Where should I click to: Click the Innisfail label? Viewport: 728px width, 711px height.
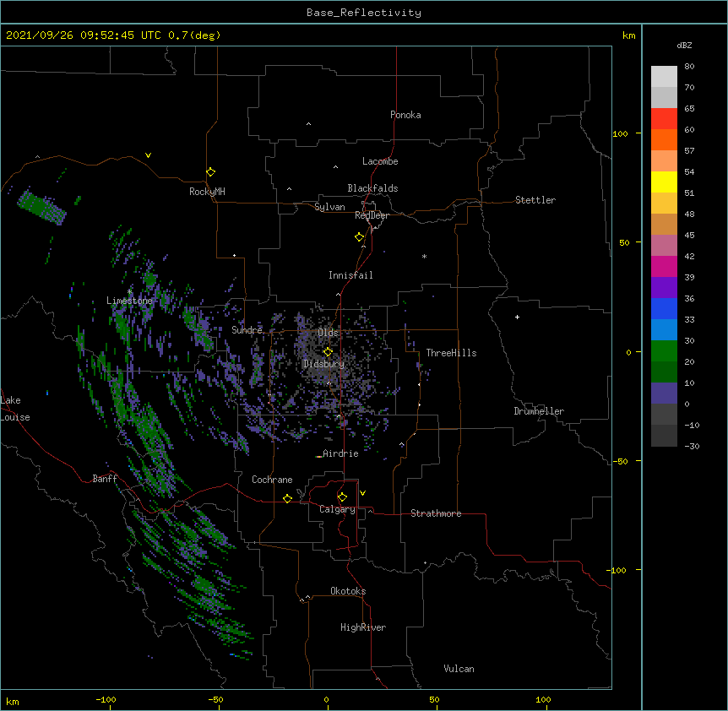tap(350, 275)
